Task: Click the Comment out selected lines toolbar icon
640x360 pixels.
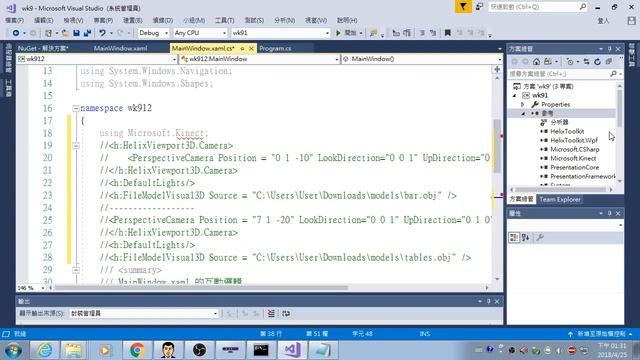Action: point(422,33)
